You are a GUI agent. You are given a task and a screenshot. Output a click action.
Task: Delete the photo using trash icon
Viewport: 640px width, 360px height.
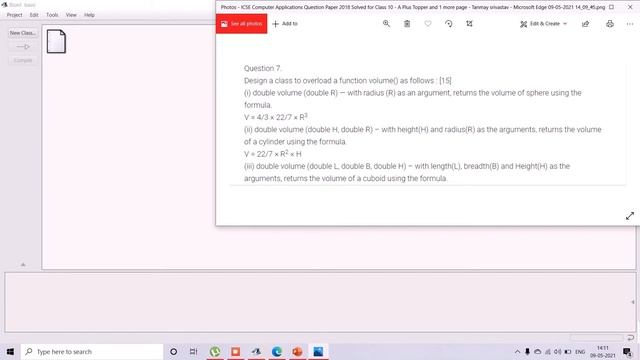(407, 24)
